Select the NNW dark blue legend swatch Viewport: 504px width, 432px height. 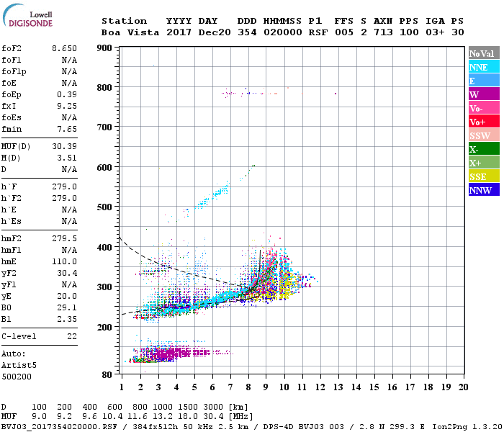coord(484,189)
